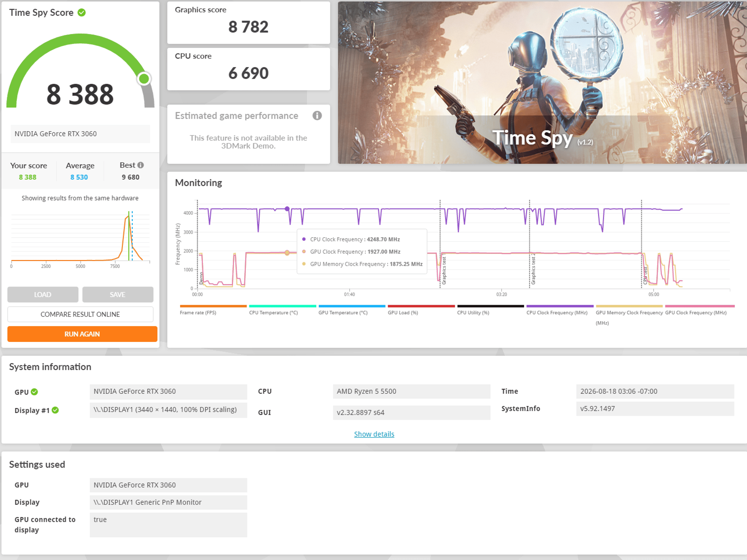Viewport: 747px width, 560px height.
Task: Click Average score value 8 530
Action: [79, 177]
